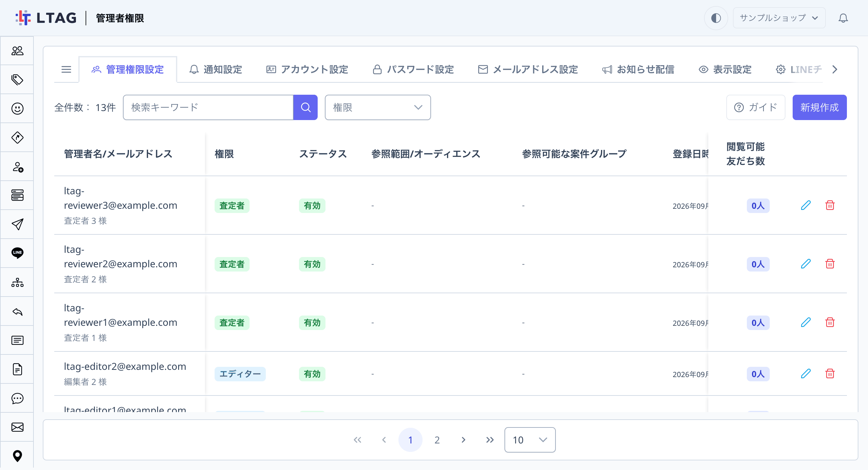Open the ガイド help button
This screenshot has height=470, width=868.
(x=756, y=108)
